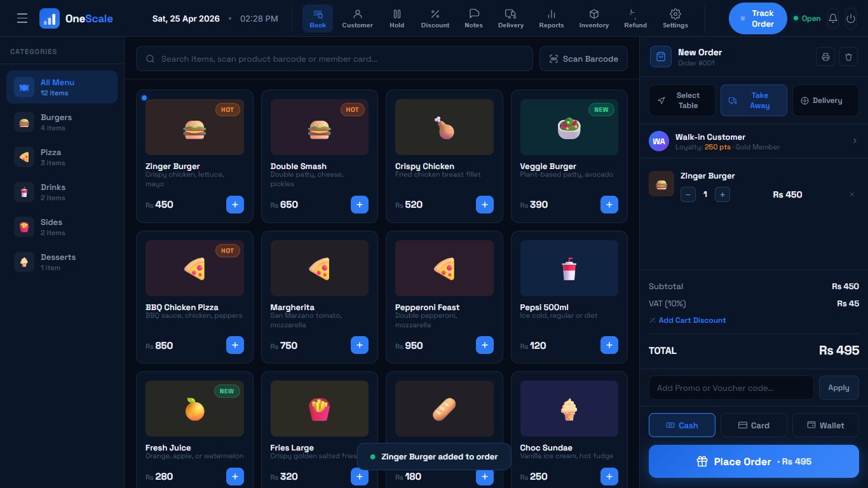Expand the Walk-in Customer details
868x488 pixels.
pos(754,141)
